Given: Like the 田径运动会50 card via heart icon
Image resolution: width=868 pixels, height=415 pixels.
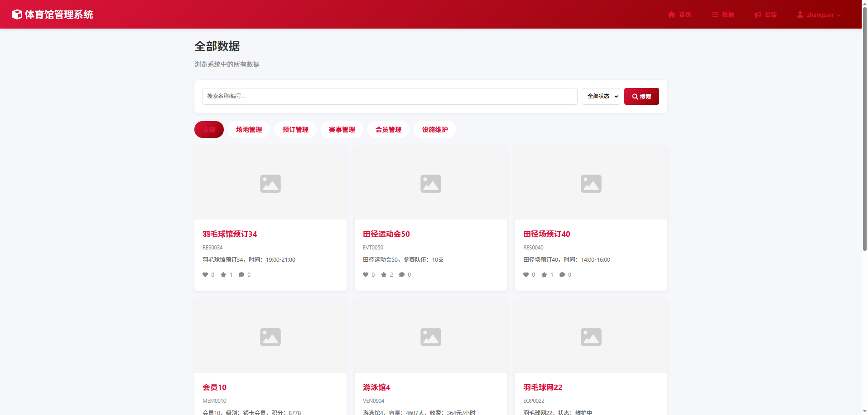Looking at the screenshot, I should point(366,275).
